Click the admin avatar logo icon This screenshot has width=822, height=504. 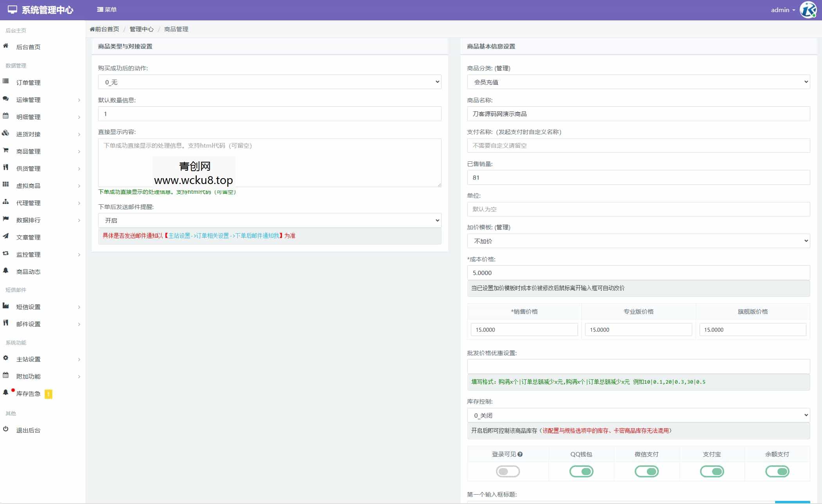click(x=808, y=10)
